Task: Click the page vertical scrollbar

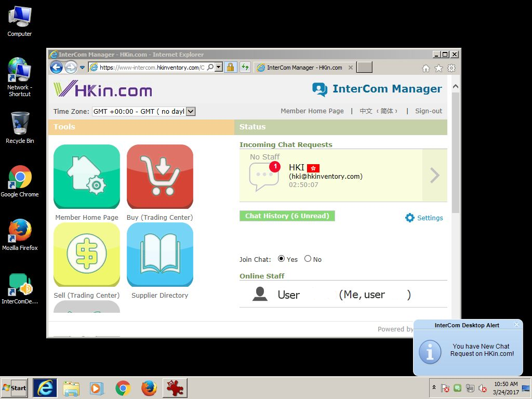Action: point(455,156)
